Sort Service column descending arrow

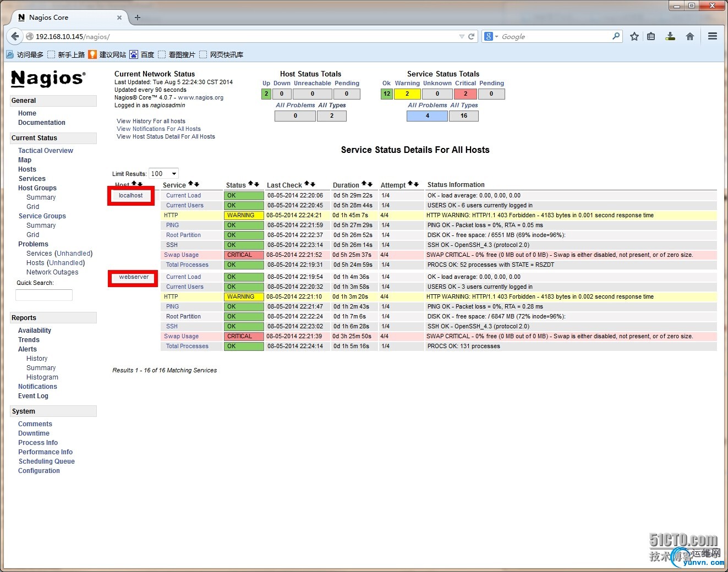pyautogui.click(x=196, y=184)
